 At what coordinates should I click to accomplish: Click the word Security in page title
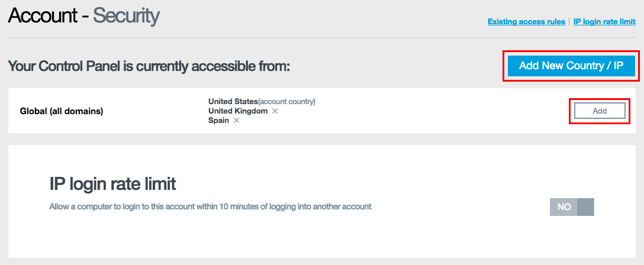click(126, 16)
